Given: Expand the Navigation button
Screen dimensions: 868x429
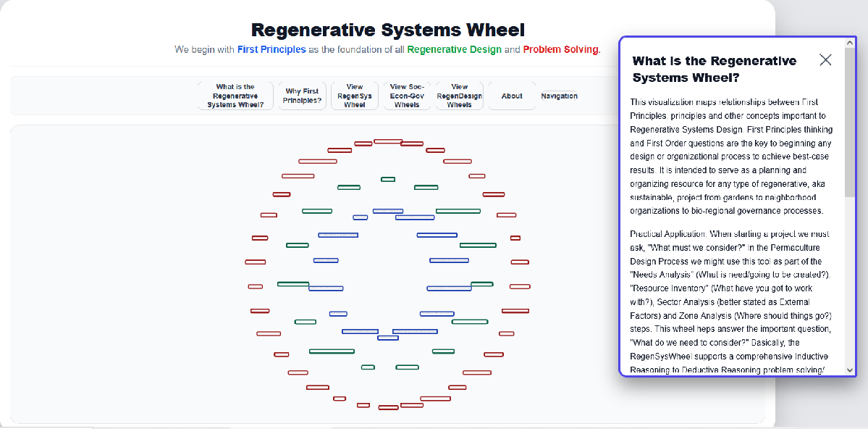Looking at the screenshot, I should click(559, 96).
